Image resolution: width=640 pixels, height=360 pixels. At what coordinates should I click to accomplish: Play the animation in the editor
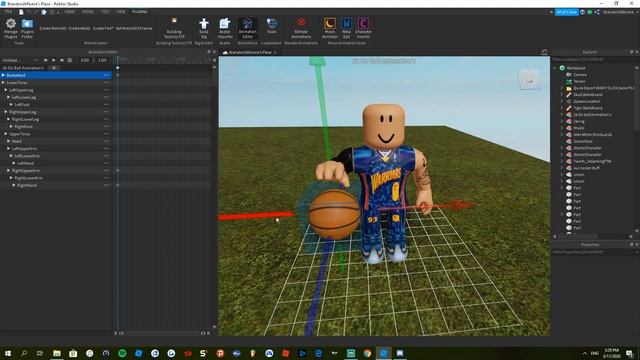53,60
